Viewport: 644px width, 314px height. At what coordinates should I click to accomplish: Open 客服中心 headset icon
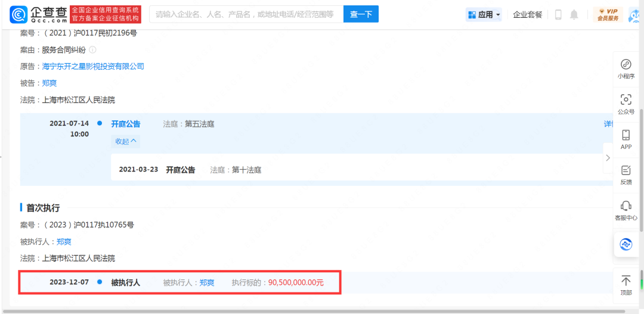pyautogui.click(x=626, y=210)
